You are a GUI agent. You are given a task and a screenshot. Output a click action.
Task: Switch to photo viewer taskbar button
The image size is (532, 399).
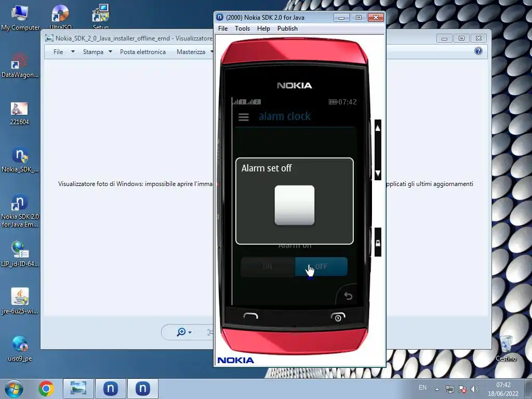point(78,389)
